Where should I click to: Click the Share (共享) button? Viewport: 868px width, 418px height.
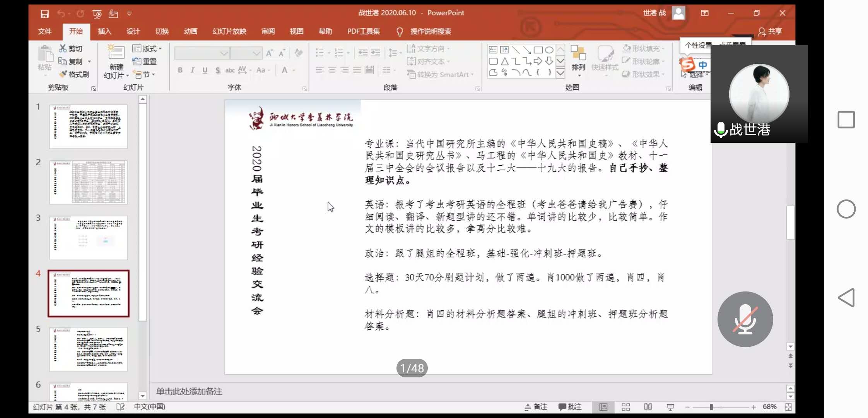click(x=770, y=31)
